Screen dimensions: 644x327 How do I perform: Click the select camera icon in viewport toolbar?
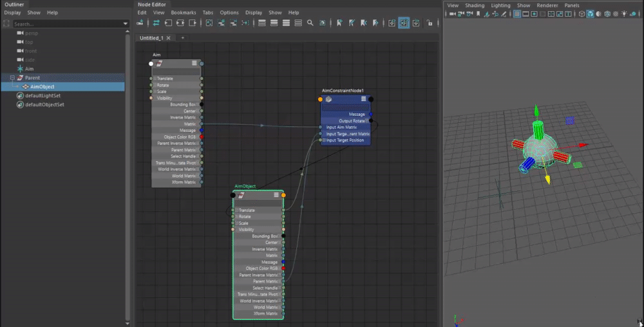453,14
